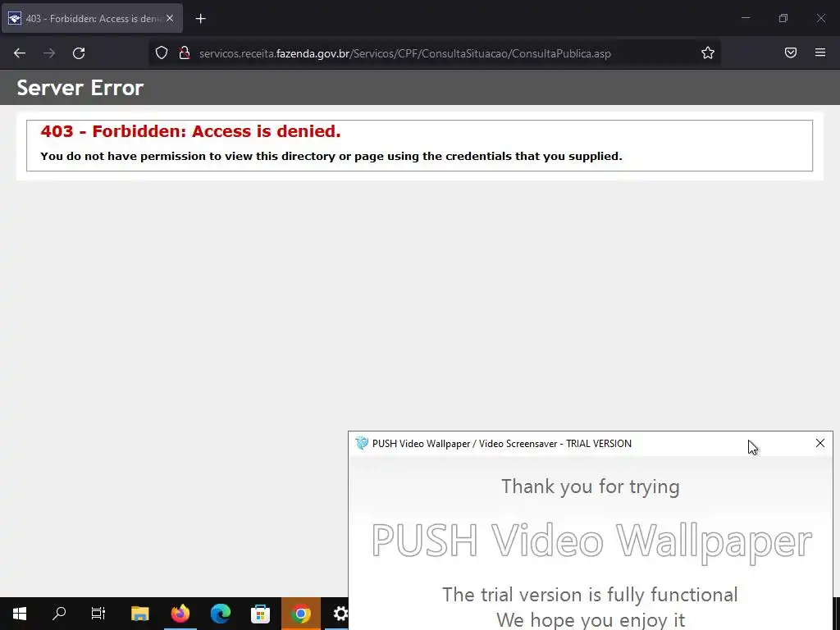
Task: Click the large 'PUSH Video Wallpaper' outlined title
Action: pos(591,542)
